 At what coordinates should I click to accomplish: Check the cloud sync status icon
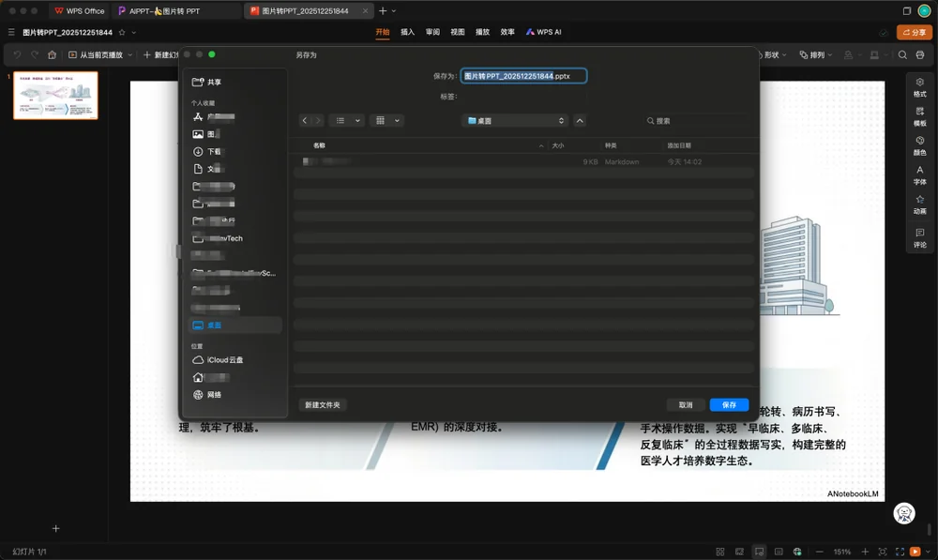point(883,32)
